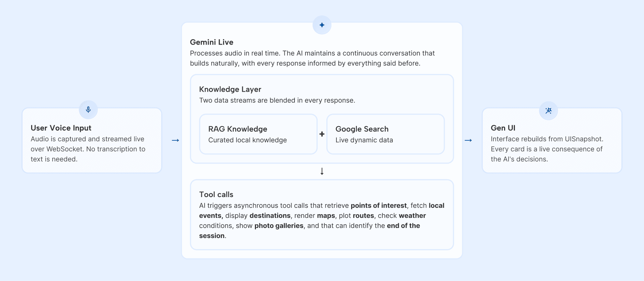Select the Google Search card
The image size is (644, 281).
click(x=385, y=134)
